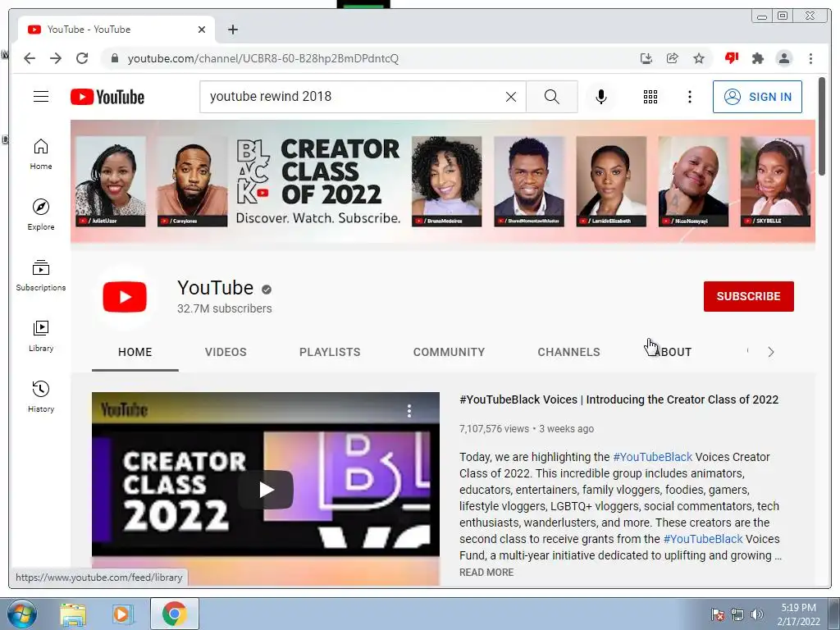Switch to the PLAYLISTS tab
The height and width of the screenshot is (630, 840).
tap(330, 352)
